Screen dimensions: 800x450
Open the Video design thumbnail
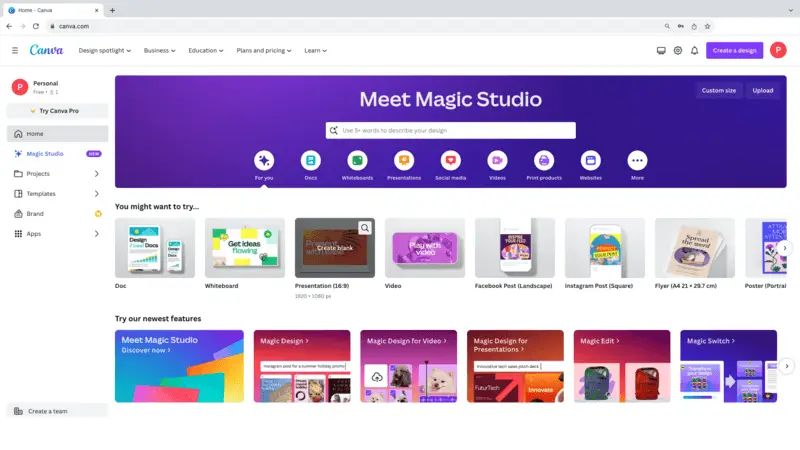pos(425,248)
